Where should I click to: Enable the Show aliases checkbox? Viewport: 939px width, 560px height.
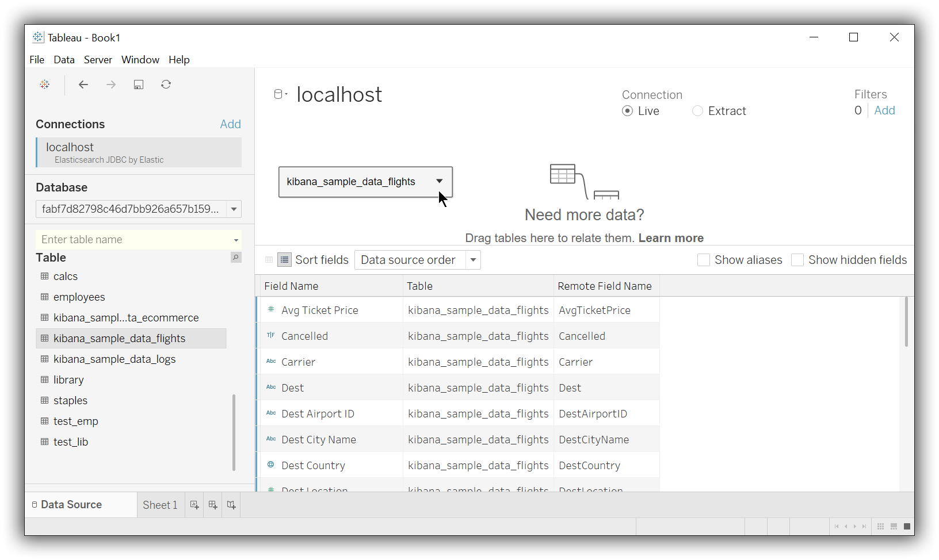703,260
